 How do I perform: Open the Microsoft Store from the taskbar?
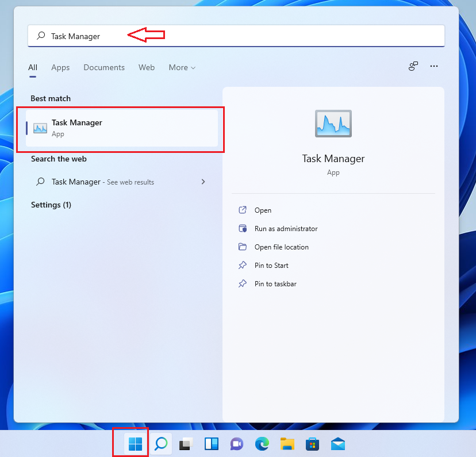coord(312,444)
